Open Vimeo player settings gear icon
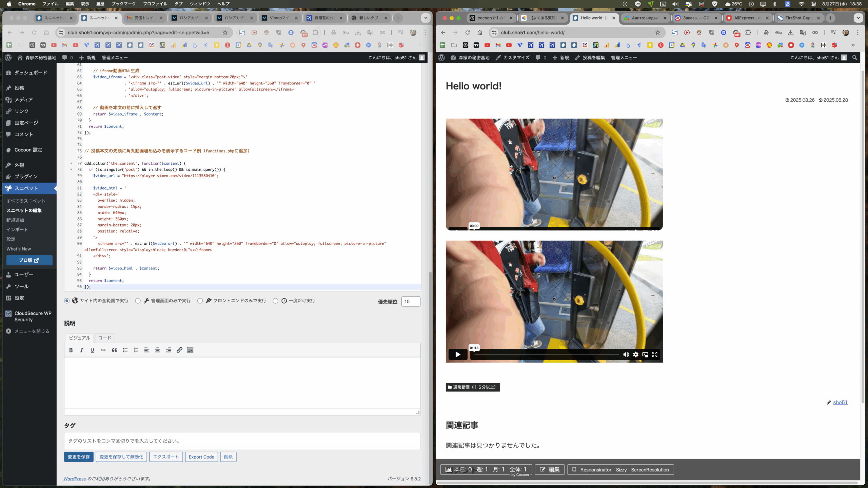 click(635, 354)
